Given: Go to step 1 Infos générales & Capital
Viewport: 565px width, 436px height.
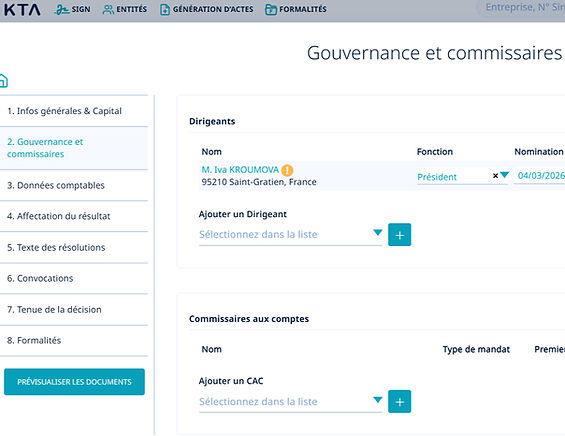Looking at the screenshot, I should click(74, 111).
